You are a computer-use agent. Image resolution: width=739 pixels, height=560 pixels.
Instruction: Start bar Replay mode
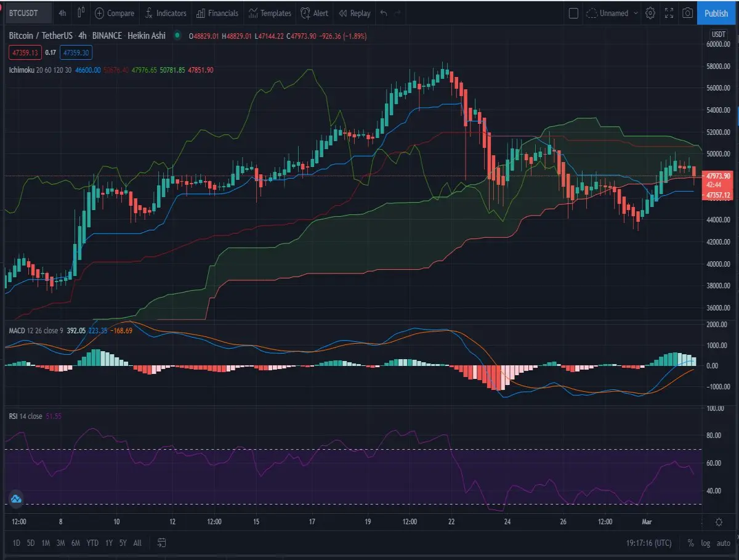coord(355,13)
